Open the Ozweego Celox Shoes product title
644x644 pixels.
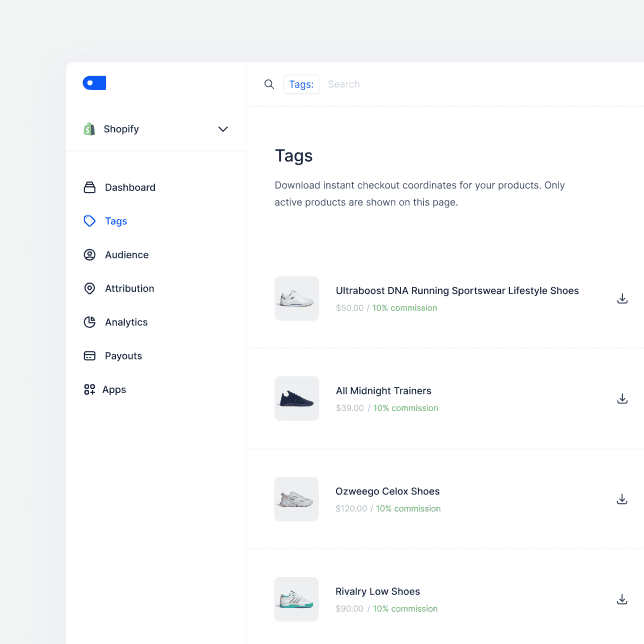pyautogui.click(x=387, y=491)
